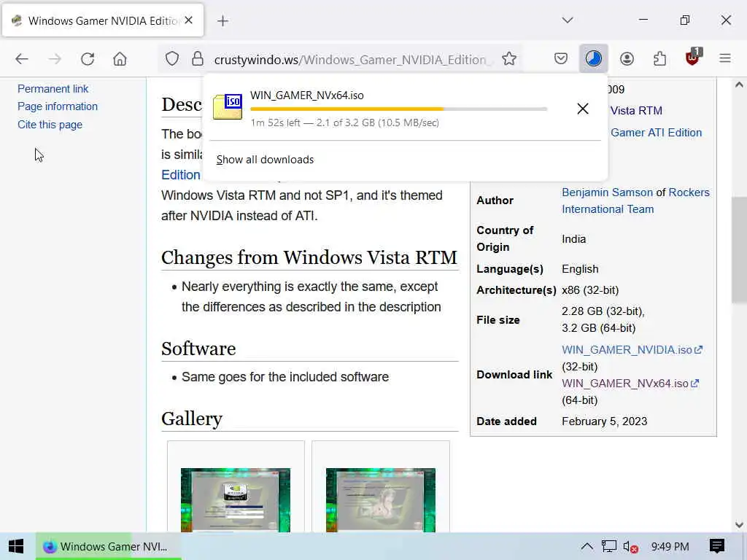This screenshot has height=560, width=747.
Task: Open the muted volume tray icon
Action: 630,547
